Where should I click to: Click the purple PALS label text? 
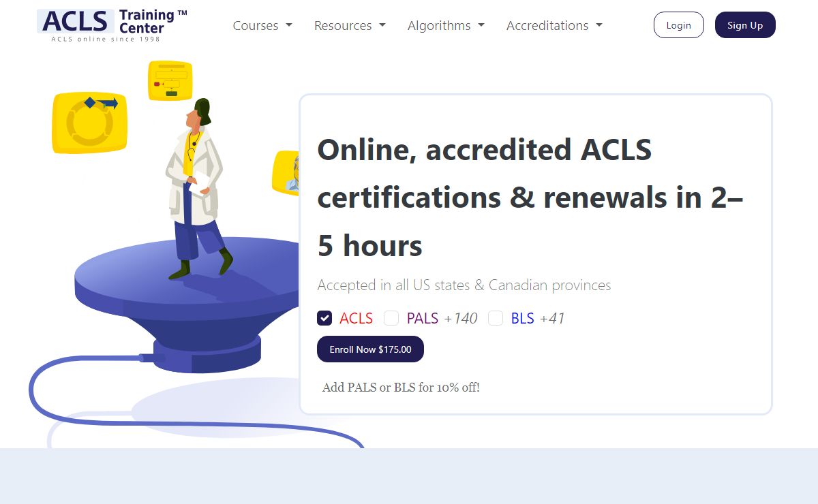coord(423,318)
